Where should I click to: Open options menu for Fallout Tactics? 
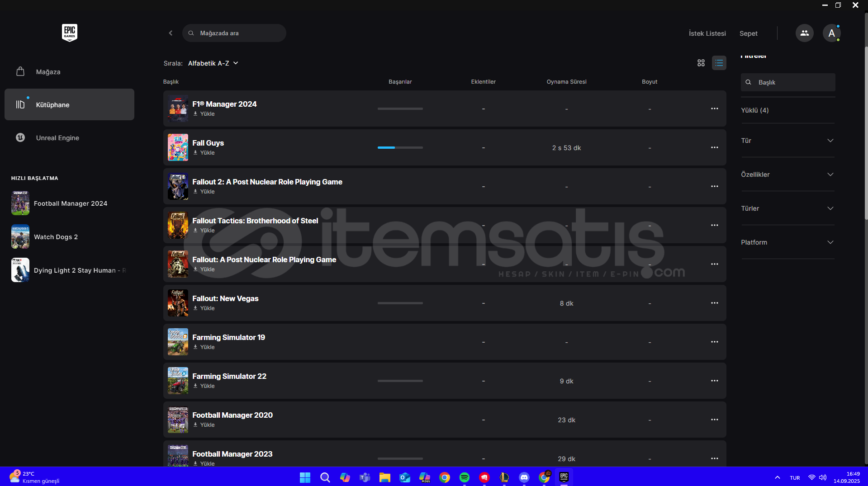click(x=714, y=225)
